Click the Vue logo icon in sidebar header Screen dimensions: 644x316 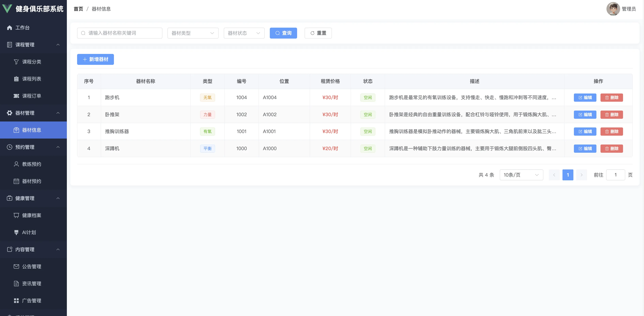coord(7,9)
